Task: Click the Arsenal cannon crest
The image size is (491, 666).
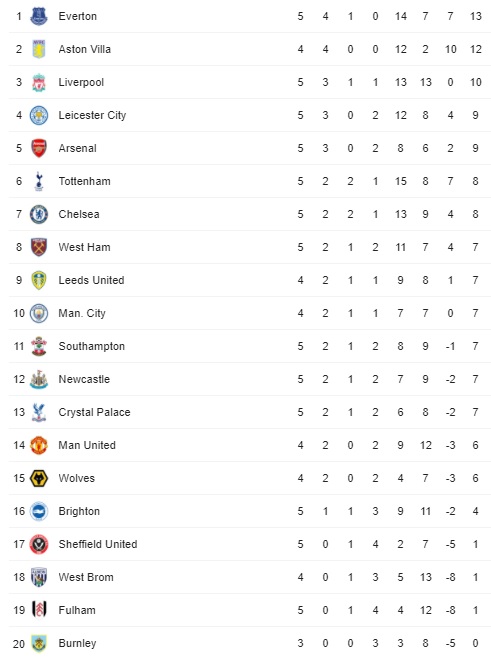Action: click(39, 148)
